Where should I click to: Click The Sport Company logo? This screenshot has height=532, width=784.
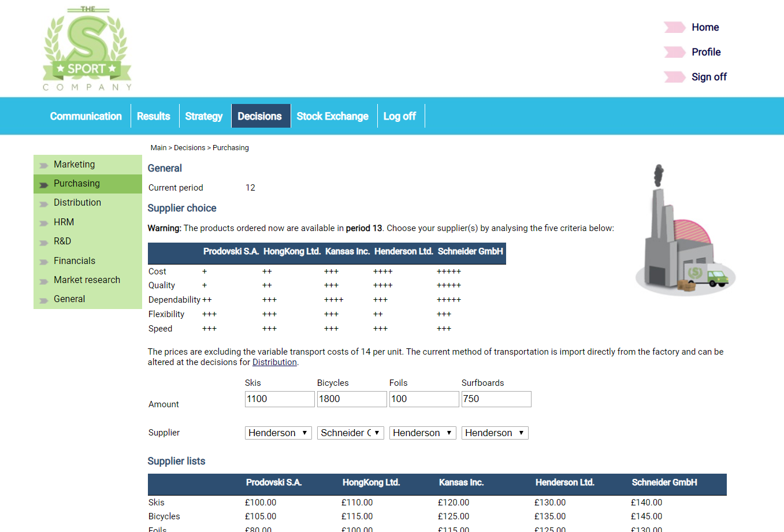pos(87,49)
